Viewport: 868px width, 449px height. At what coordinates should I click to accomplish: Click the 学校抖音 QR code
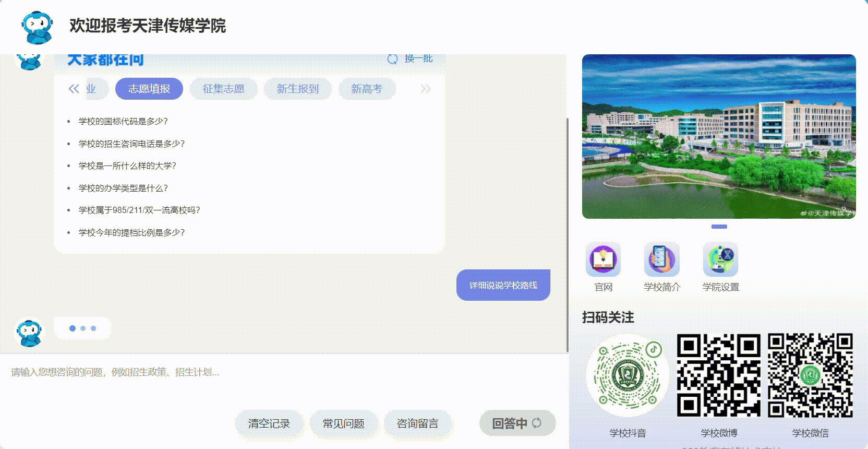point(628,375)
